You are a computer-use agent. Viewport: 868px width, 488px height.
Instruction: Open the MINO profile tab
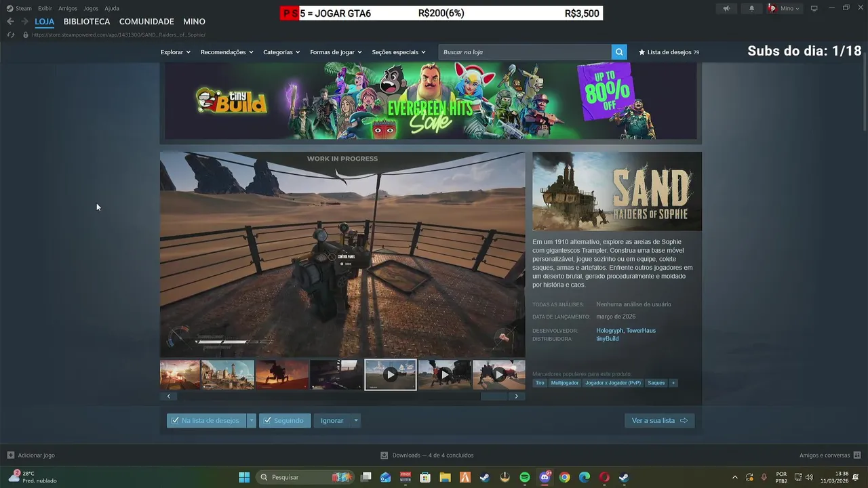coord(194,22)
